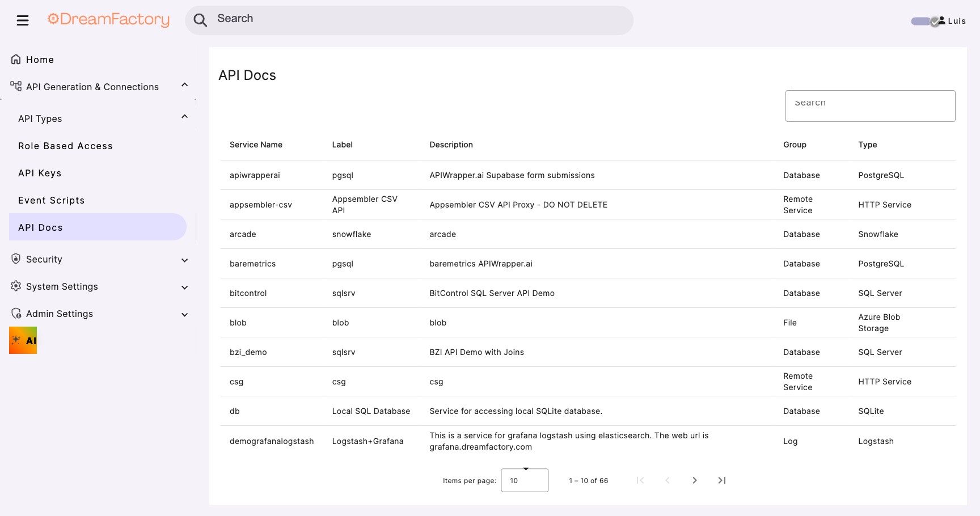Screen dimensions: 980x516
Task: Select Role Based Access in sidebar
Action: tap(65, 146)
